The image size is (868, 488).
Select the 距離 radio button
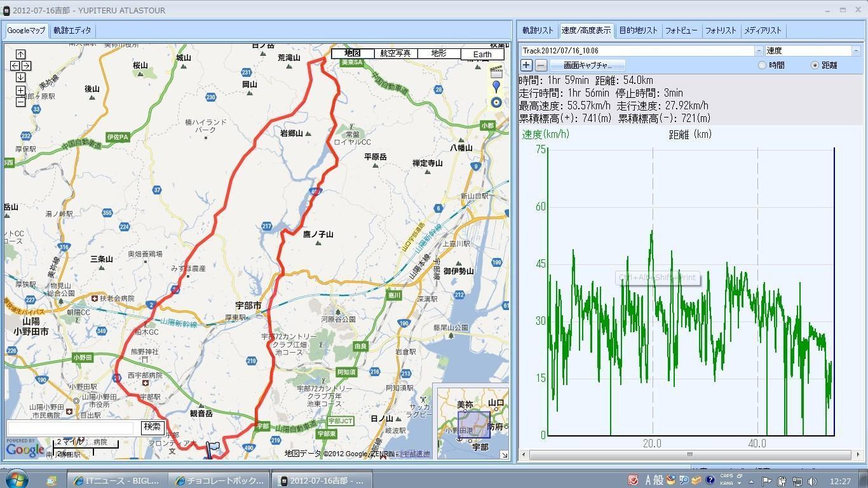tap(815, 65)
